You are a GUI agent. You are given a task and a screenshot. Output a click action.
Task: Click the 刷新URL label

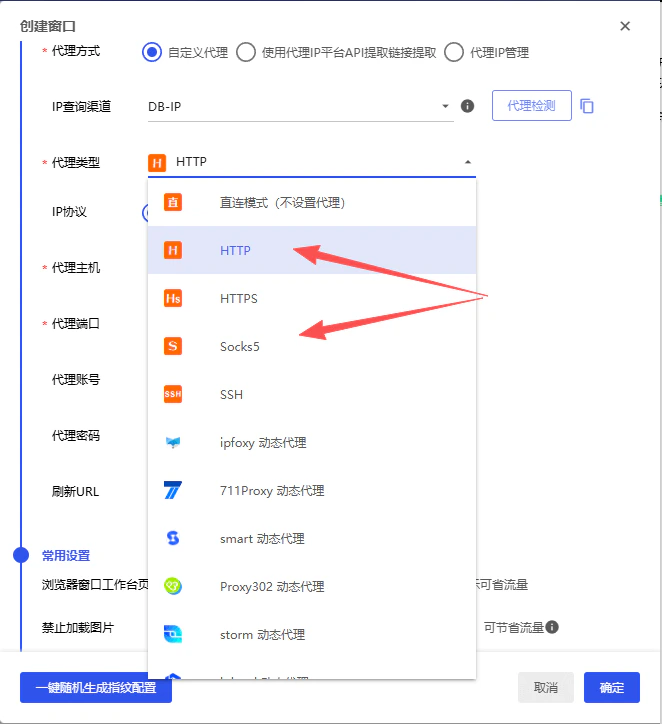click(x=75, y=491)
